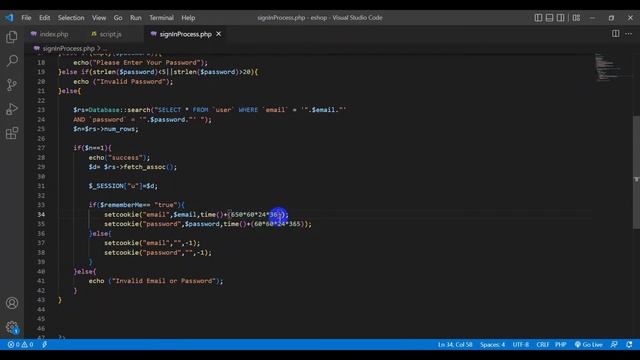
Task: Open the Help menu
Action: (x=188, y=18)
